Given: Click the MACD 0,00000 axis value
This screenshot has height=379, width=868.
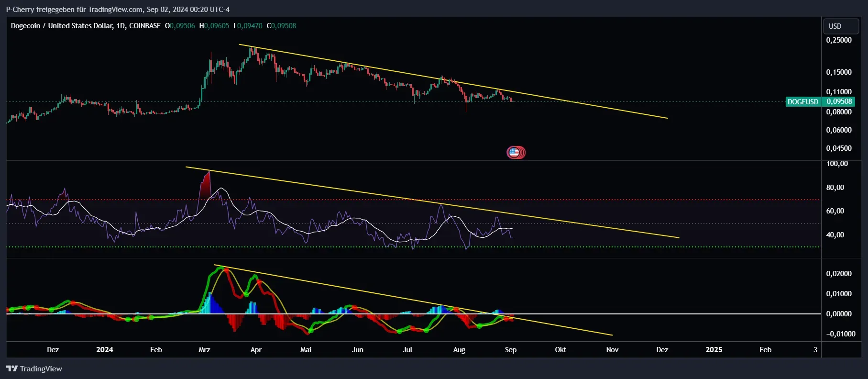Looking at the screenshot, I should coord(839,314).
